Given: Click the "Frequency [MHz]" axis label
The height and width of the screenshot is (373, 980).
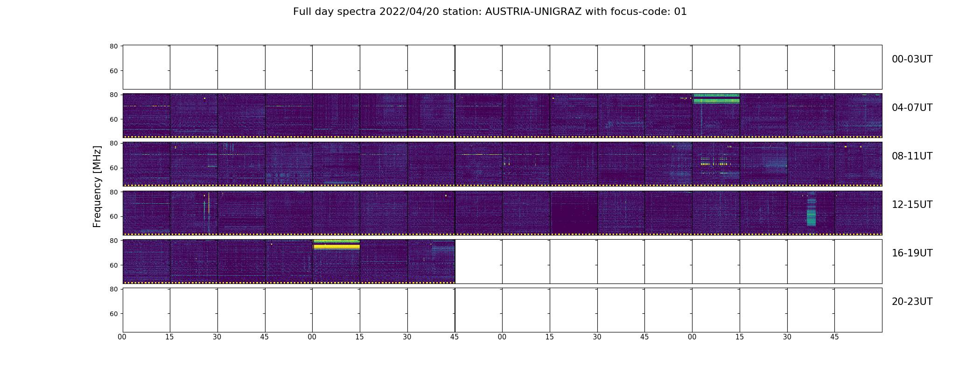Looking at the screenshot, I should 97,186.
